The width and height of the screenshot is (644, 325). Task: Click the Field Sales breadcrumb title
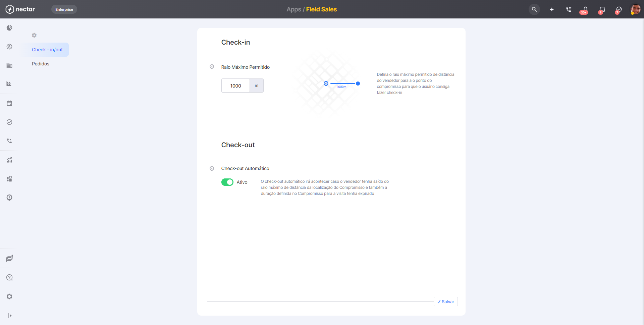(321, 9)
